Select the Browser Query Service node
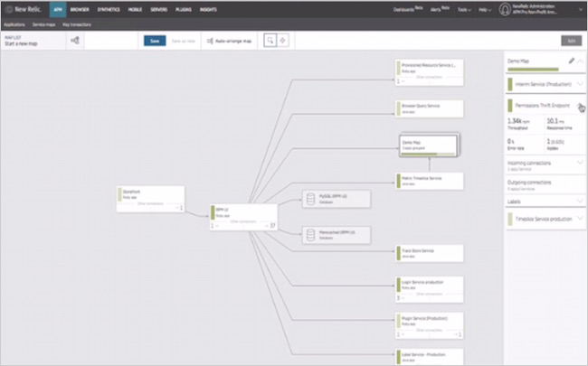The height and width of the screenshot is (366, 588). pos(430,108)
